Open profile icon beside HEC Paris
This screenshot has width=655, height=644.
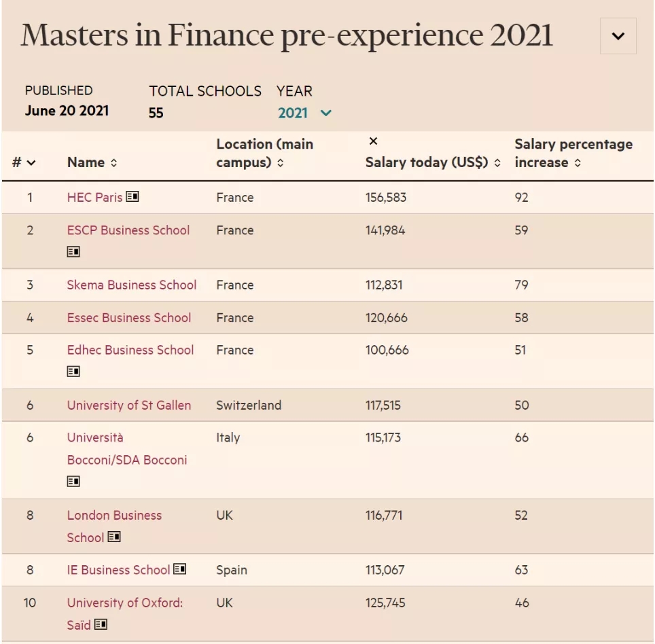(x=132, y=196)
